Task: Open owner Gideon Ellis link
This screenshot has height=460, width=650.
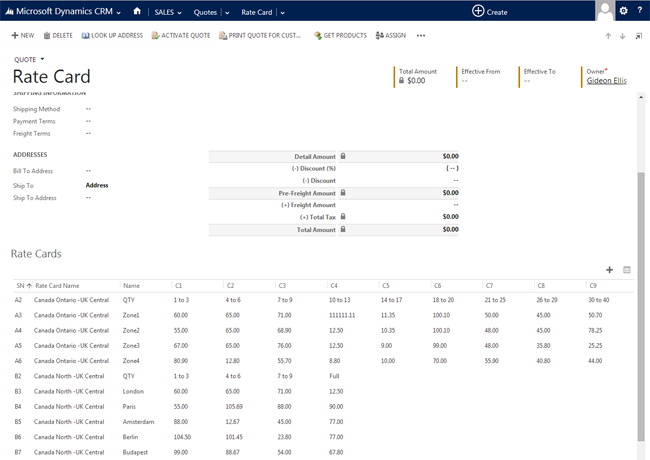Action: [x=606, y=80]
